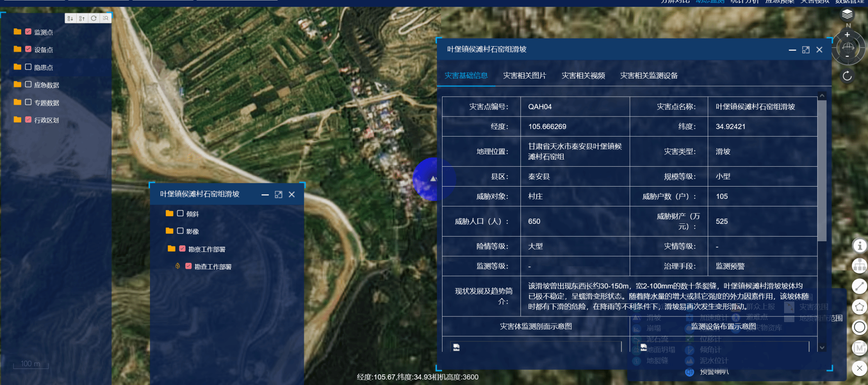Open the 数据管理 top menu

[849, 2]
